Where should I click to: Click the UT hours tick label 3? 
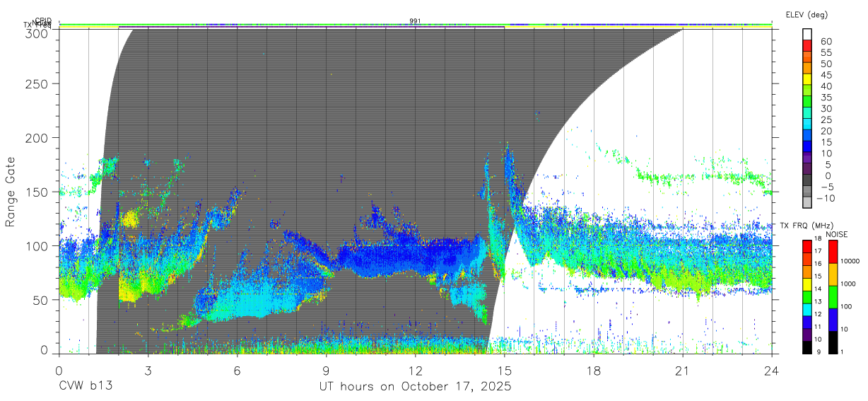[148, 370]
